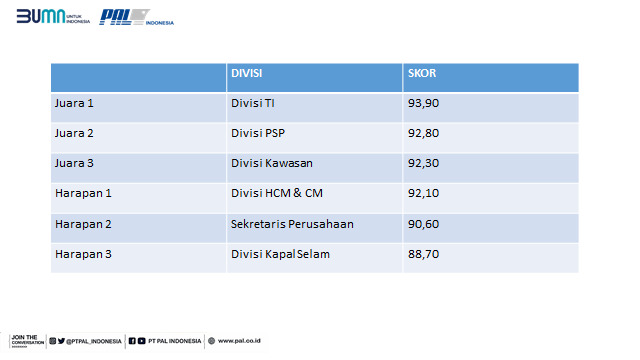640x360 pixels.
Task: Click the PT PAL INDONESIA footer text
Action: point(175,341)
